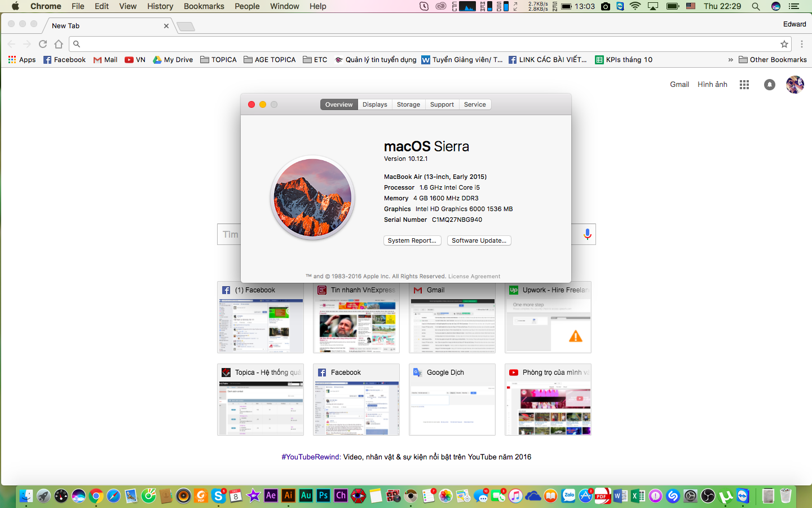812x508 pixels.
Task: Select the Overview tab
Action: 339,104
